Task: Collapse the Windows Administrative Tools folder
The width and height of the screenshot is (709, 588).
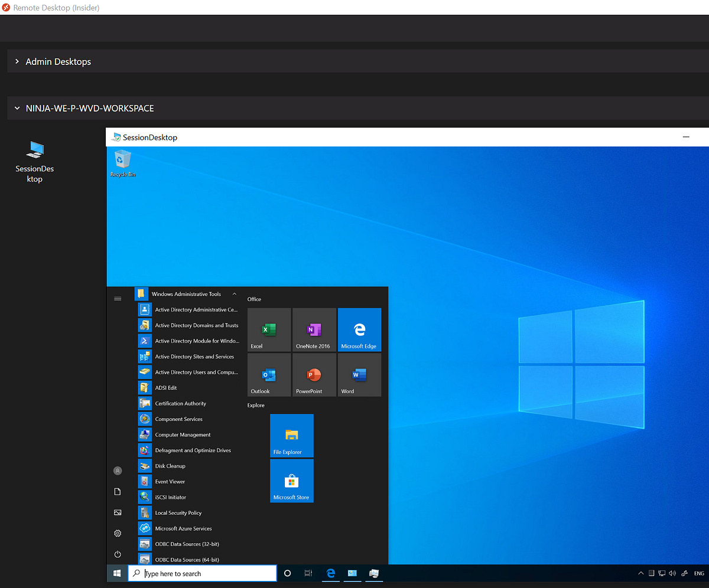Action: tap(188, 294)
